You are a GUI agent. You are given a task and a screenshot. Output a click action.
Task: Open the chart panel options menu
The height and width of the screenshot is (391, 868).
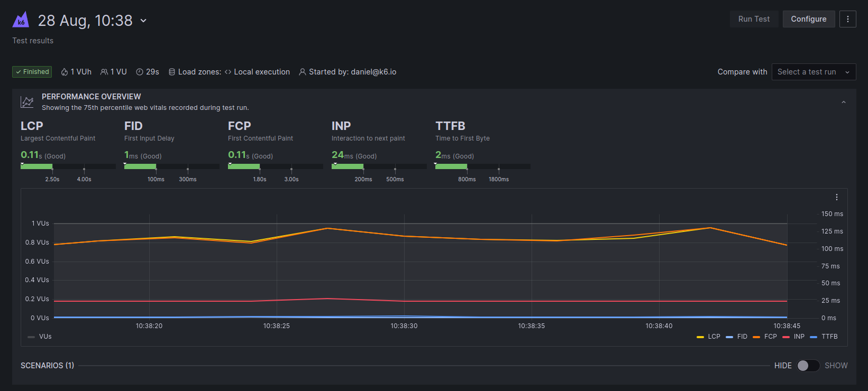[836, 197]
